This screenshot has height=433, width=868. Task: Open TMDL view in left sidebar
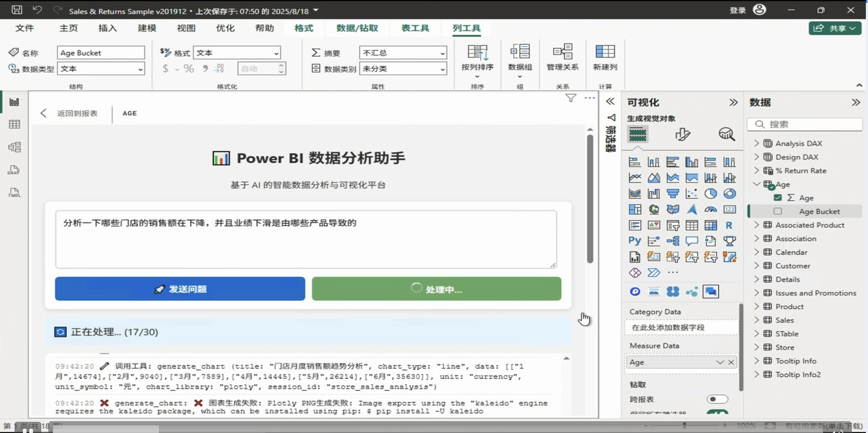(15, 192)
